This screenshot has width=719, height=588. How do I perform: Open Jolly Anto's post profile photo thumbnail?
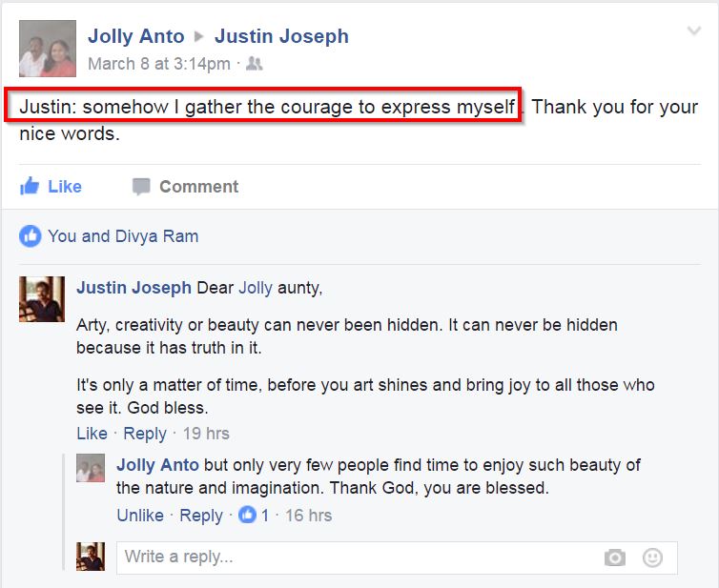48,48
